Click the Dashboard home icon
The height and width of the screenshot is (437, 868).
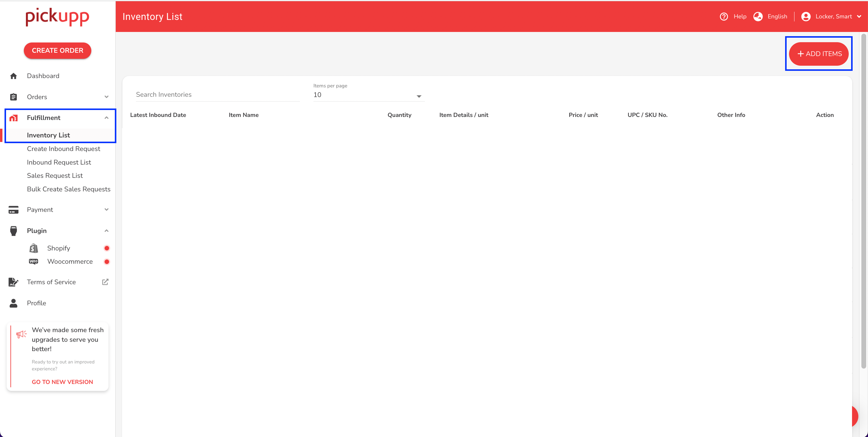tap(14, 76)
